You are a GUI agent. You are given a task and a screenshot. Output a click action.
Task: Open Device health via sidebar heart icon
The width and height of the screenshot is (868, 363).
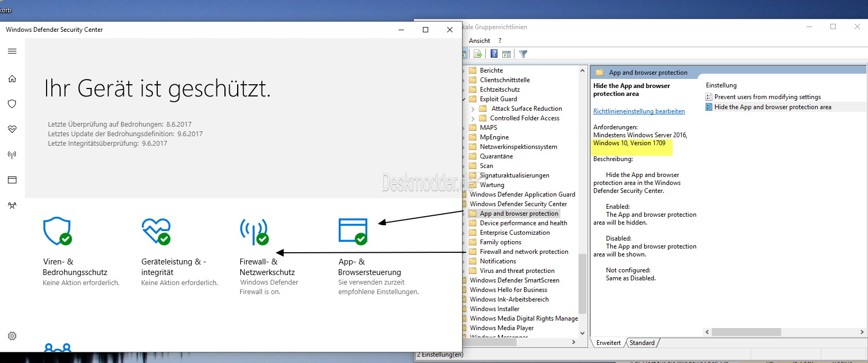point(12,129)
